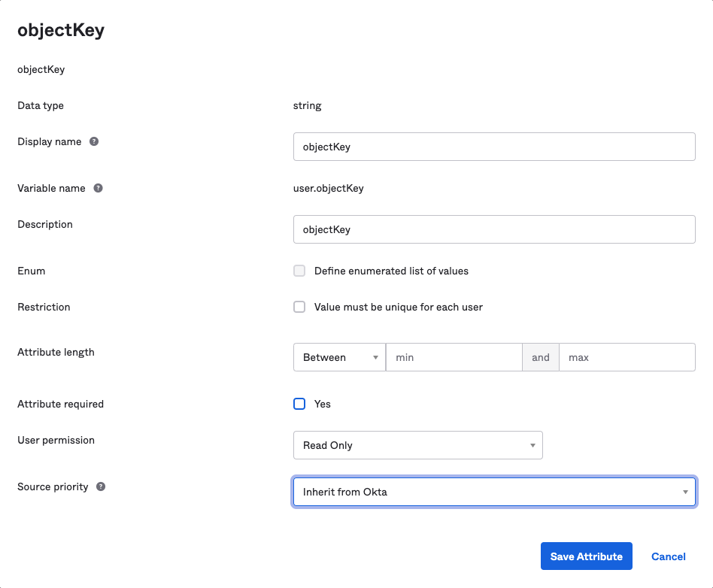The image size is (713, 588).
Task: Click the help icon beside Variable name
Action: point(98,188)
